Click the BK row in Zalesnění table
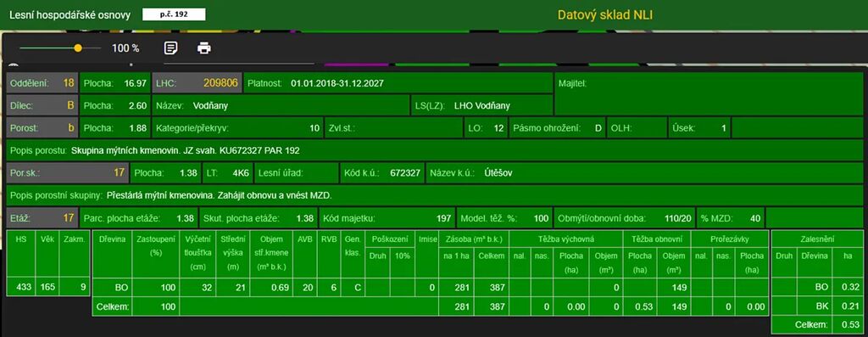The width and height of the screenshot is (868, 337). pos(817,306)
